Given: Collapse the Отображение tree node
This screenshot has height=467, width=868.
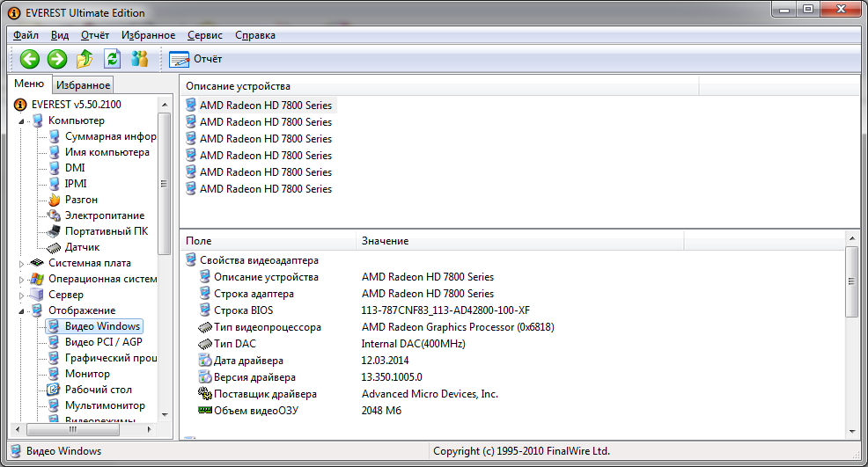Looking at the screenshot, I should 22,311.
